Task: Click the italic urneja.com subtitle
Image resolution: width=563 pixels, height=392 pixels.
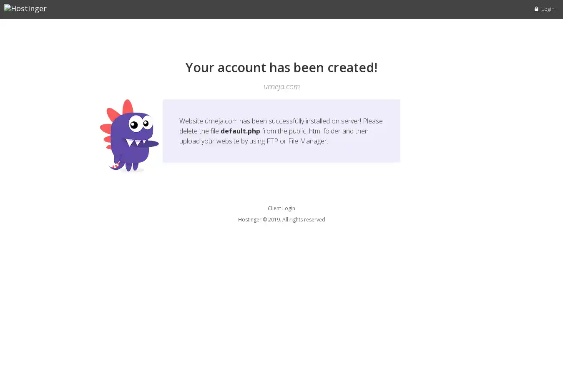Action: click(x=281, y=86)
